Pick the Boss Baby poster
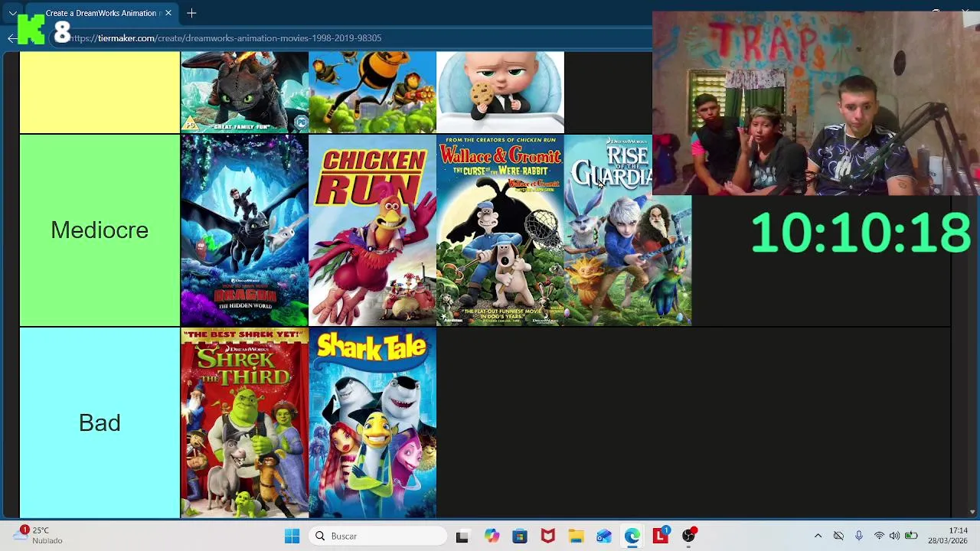 [x=500, y=93]
